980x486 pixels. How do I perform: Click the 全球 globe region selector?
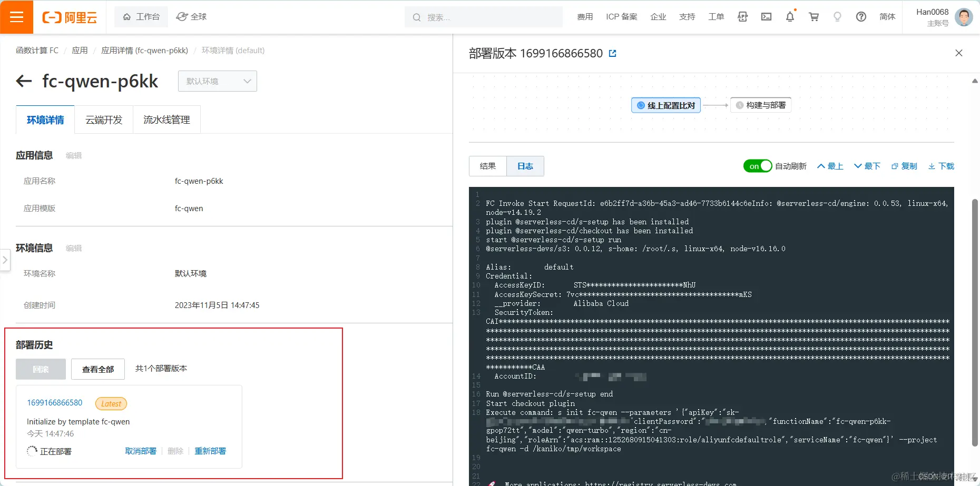191,16
